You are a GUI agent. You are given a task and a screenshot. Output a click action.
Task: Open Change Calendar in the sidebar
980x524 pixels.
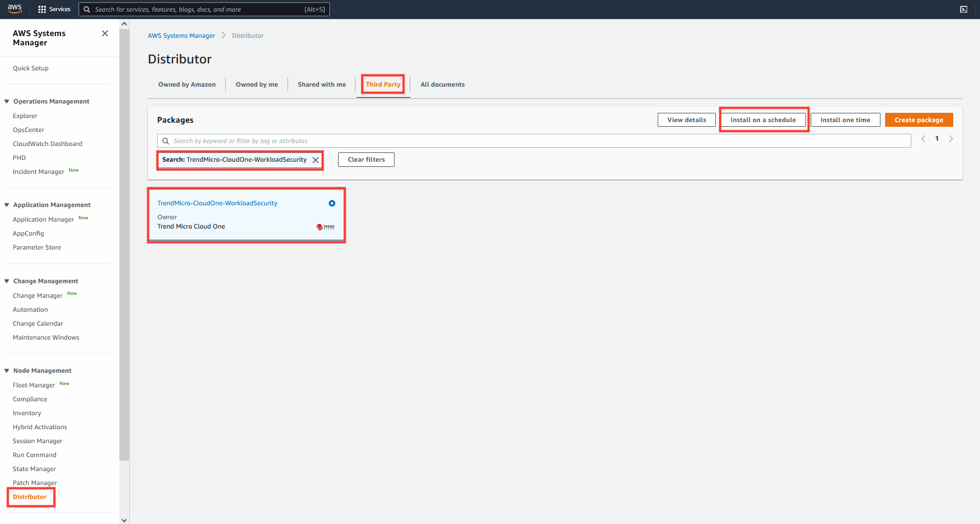[x=38, y=323]
